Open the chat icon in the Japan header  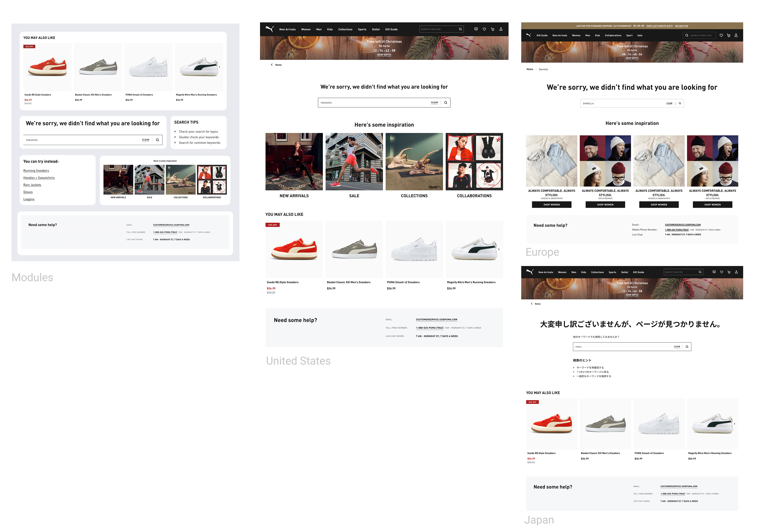pos(714,272)
